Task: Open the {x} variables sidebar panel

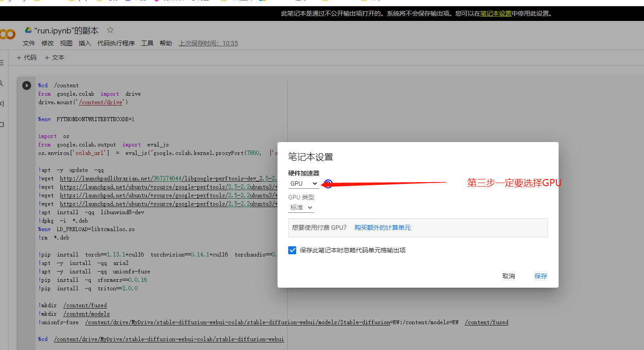Action: (x=2, y=103)
